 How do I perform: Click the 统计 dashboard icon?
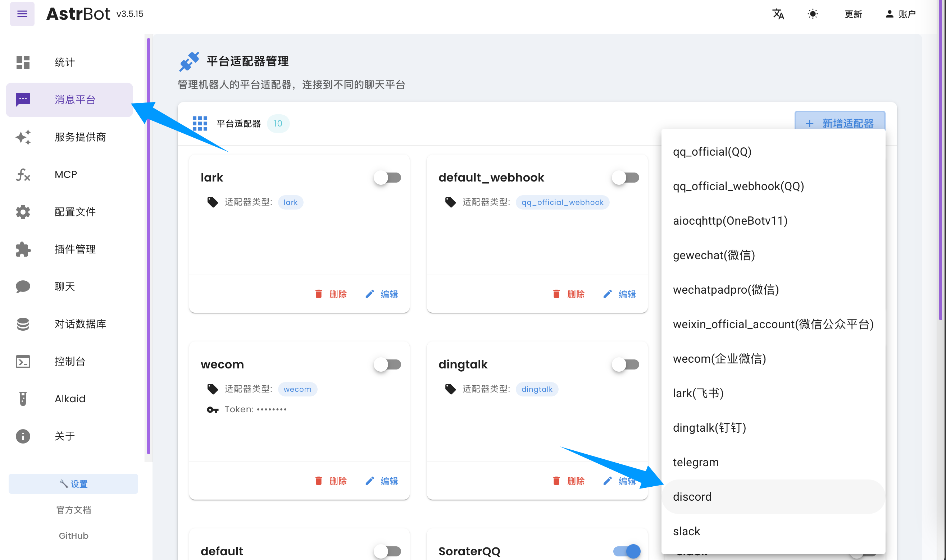[x=23, y=62]
